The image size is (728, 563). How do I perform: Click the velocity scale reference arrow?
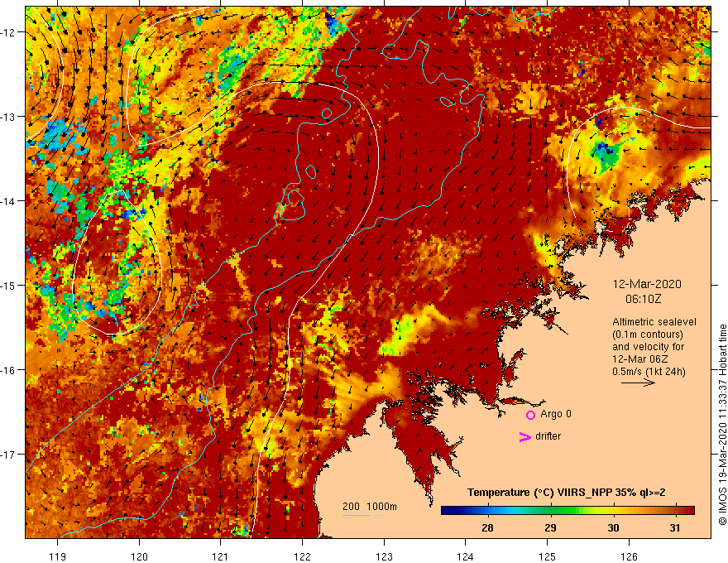coord(638,383)
